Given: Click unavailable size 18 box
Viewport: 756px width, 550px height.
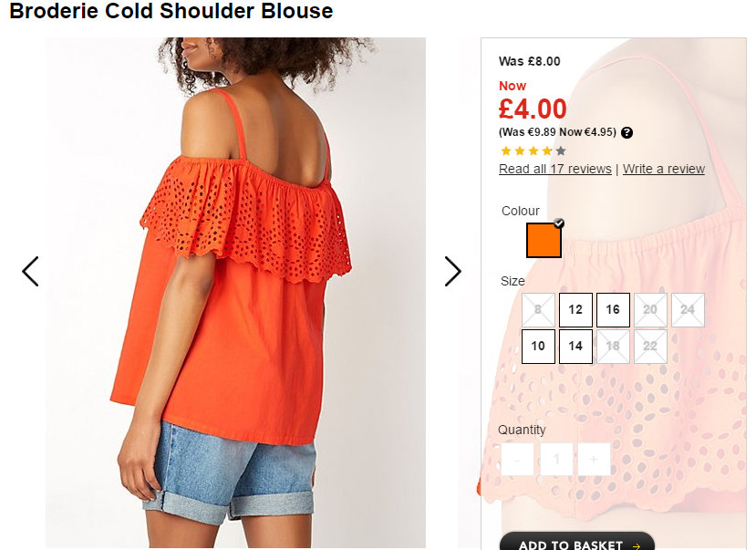Looking at the screenshot, I should 613,347.
